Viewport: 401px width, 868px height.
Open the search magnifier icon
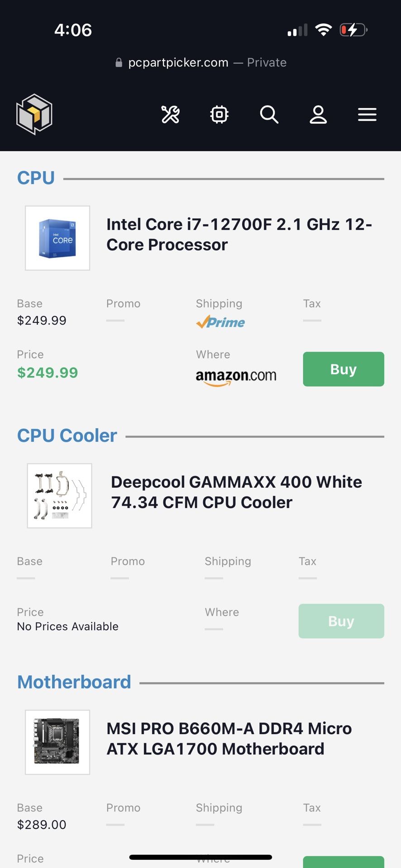269,115
